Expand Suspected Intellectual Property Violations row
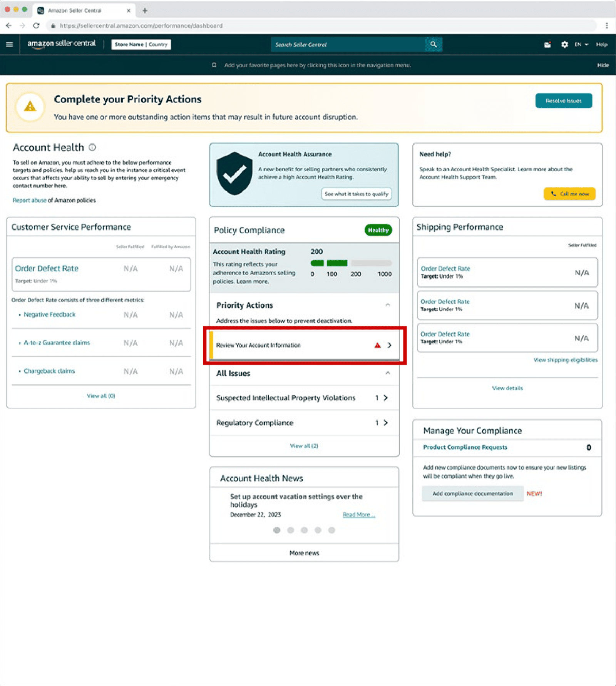This screenshot has height=686, width=616. click(304, 398)
